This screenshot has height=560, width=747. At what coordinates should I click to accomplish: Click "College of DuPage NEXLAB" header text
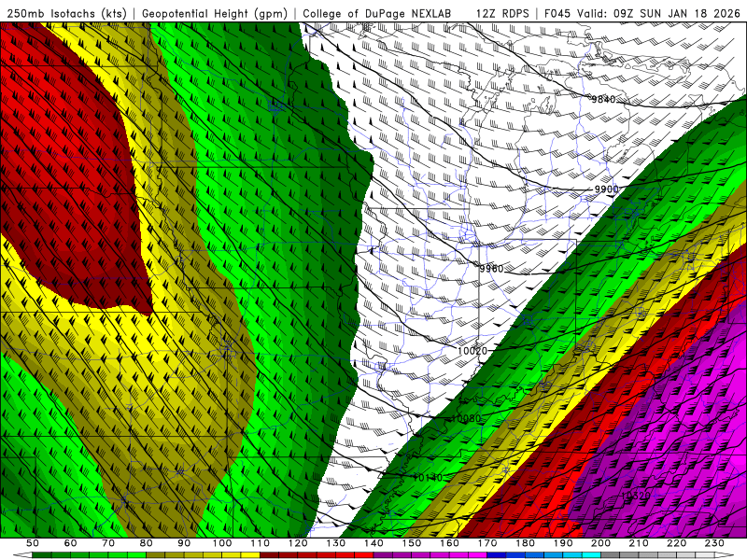377,13
